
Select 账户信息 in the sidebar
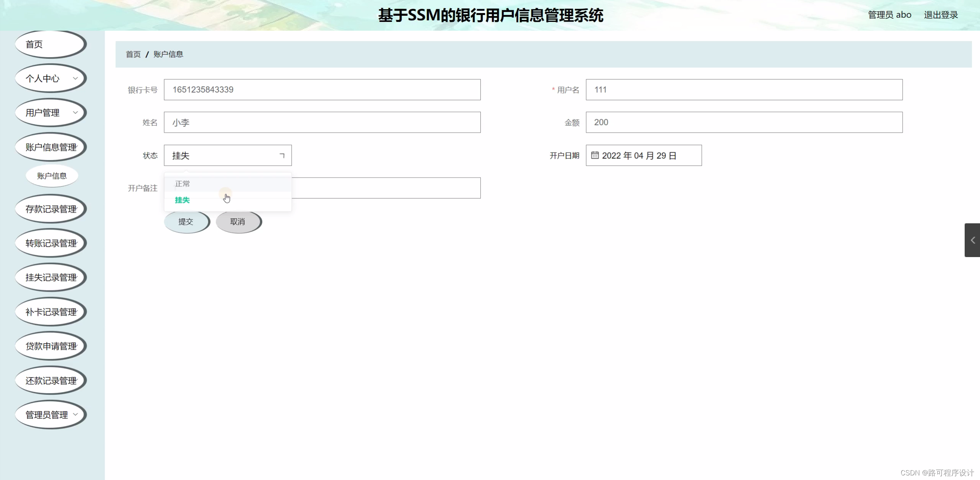[x=52, y=175]
